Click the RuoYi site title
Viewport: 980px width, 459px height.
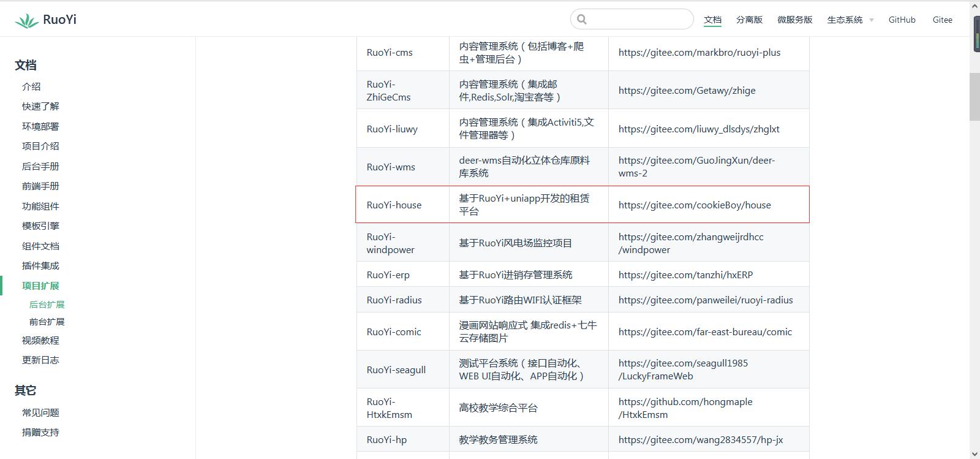(x=59, y=20)
